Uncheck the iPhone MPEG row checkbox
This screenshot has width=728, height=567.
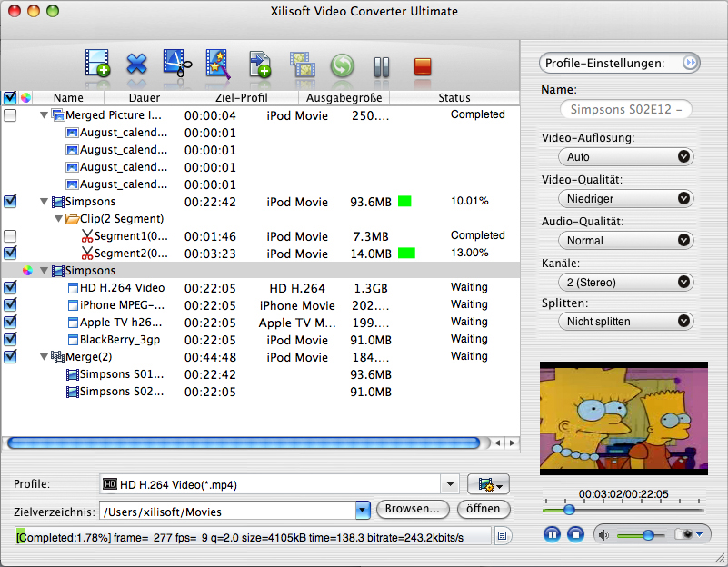(10, 304)
